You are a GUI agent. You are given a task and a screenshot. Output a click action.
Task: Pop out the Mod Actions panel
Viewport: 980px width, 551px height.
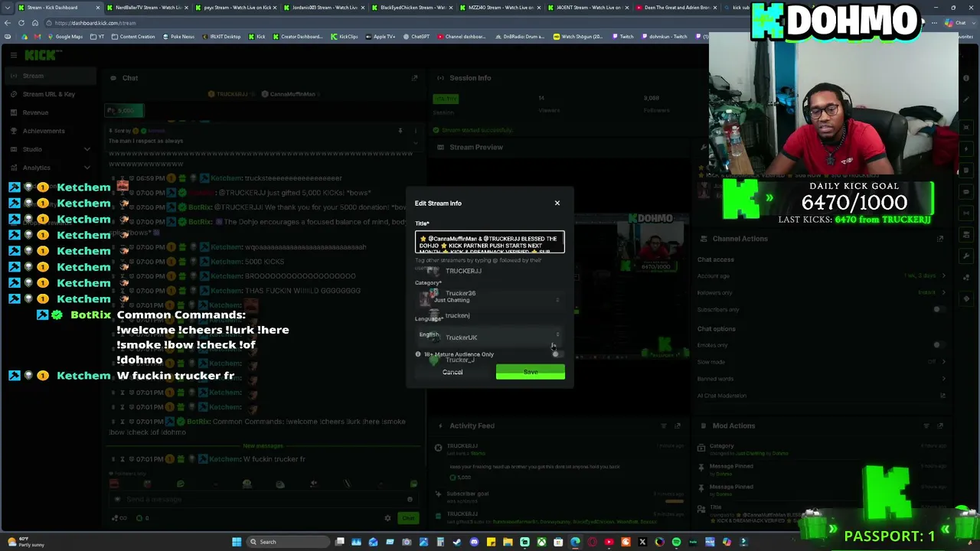point(940,425)
